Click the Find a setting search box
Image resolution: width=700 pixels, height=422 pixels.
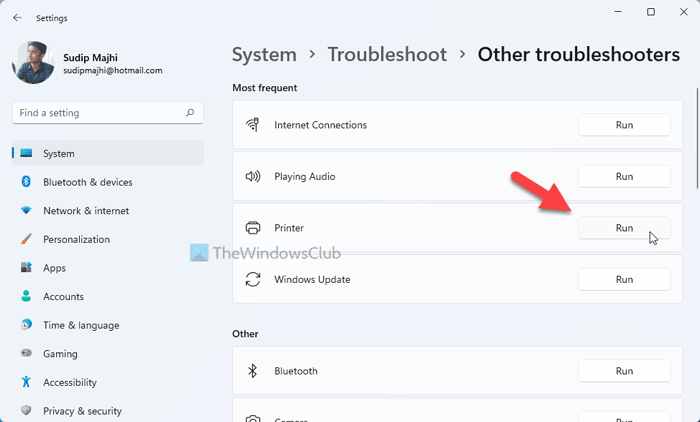(108, 113)
